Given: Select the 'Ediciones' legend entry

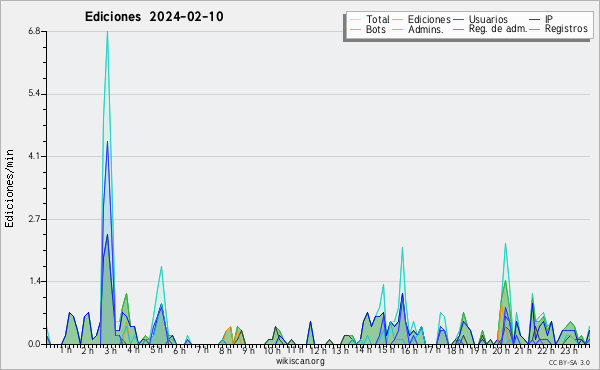Looking at the screenshot, I should [x=429, y=19].
